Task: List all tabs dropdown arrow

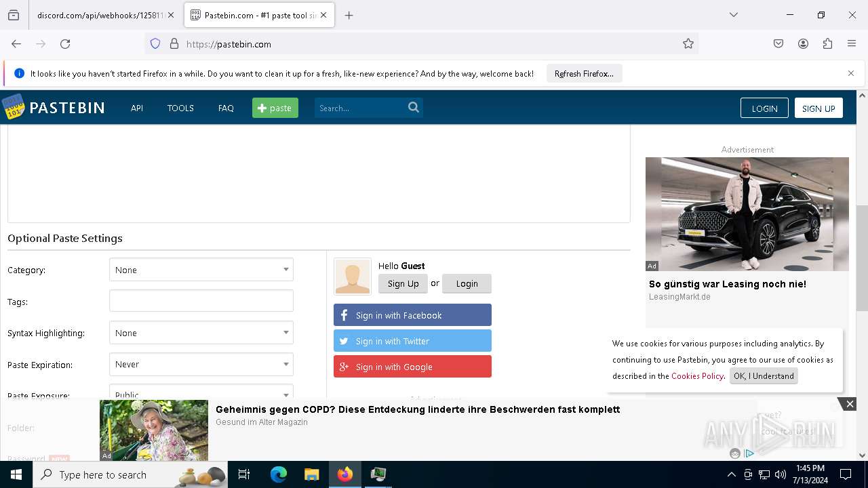Action: (734, 15)
